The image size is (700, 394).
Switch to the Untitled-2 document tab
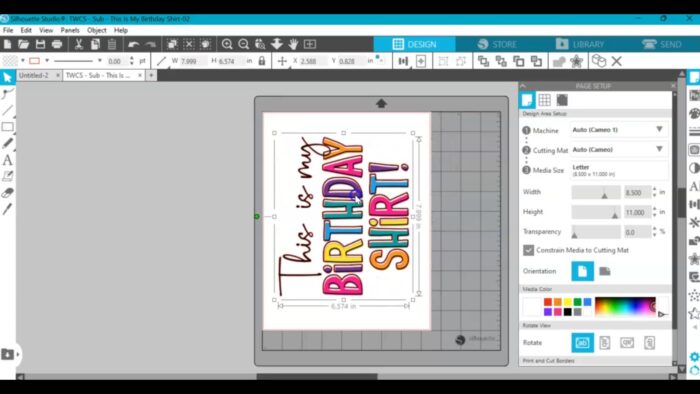point(34,75)
